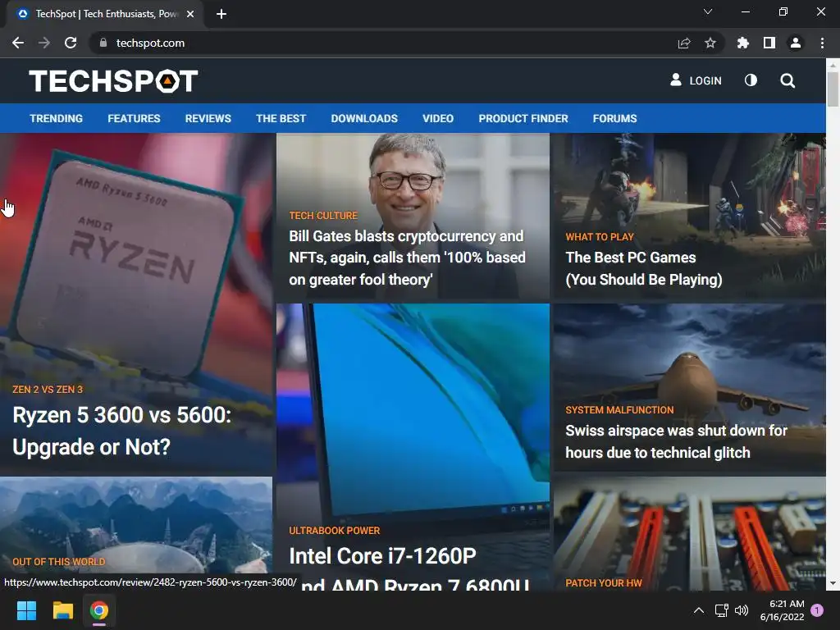
Task: Click the WHAT TO PLAY category label
Action: click(x=600, y=237)
